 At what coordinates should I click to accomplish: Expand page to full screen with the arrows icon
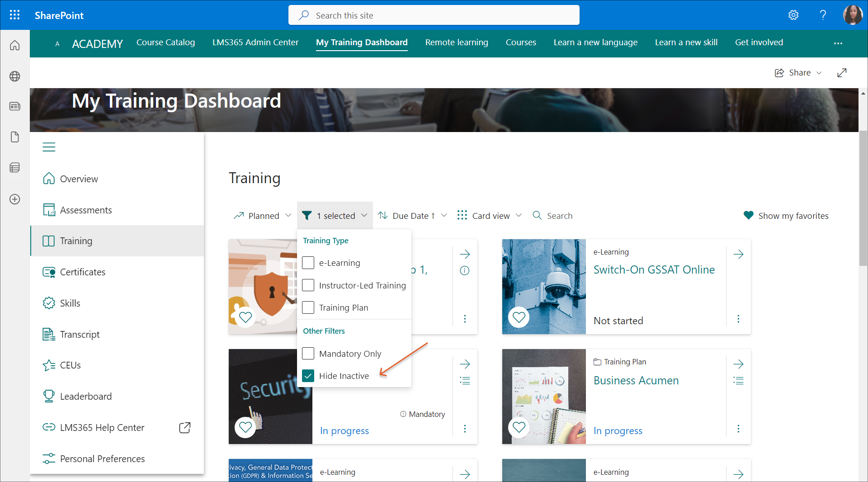coord(841,73)
